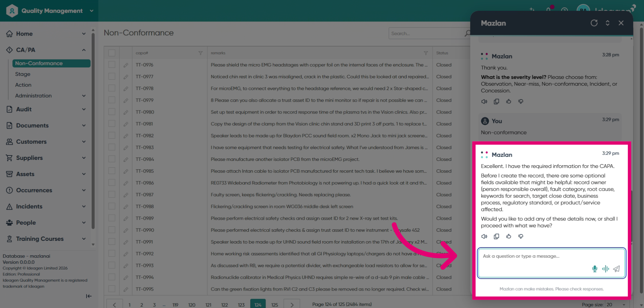
Task: Expand Administration submenu
Action: pyautogui.click(x=84, y=96)
